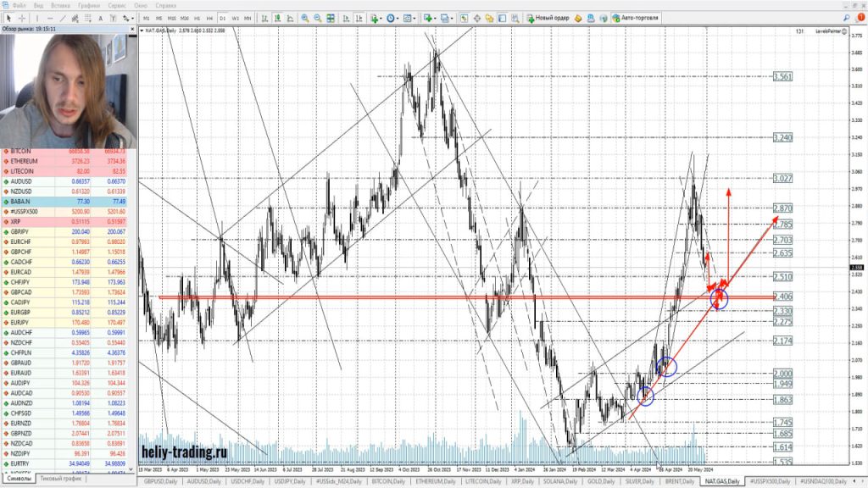Image resolution: width=868 pixels, height=488 pixels.
Task: Select the crosshair cursor tool
Action: (22, 18)
